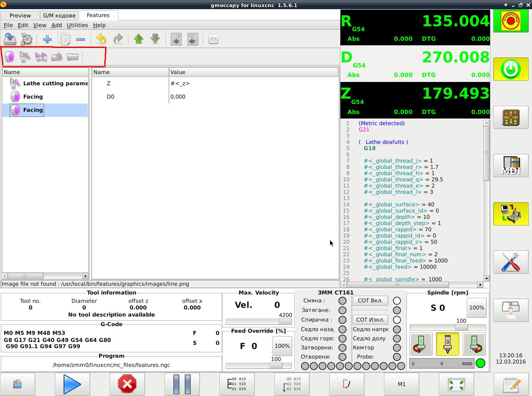Toggle the M1 optional stop button
532x396 pixels.
point(401,384)
